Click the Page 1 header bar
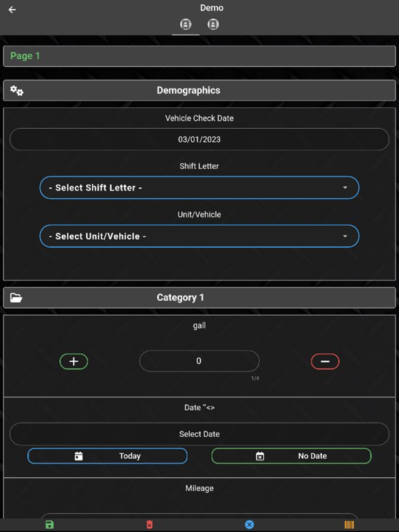Image resolution: width=399 pixels, height=532 pixels. [x=199, y=56]
